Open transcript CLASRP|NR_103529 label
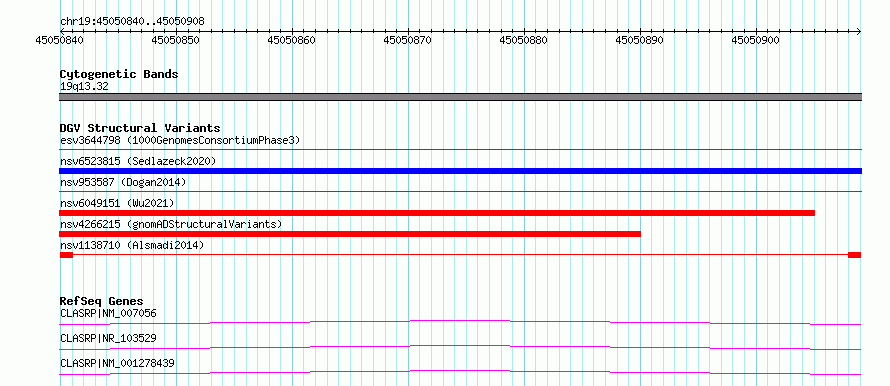This screenshot has height=386, width=890. point(108,338)
